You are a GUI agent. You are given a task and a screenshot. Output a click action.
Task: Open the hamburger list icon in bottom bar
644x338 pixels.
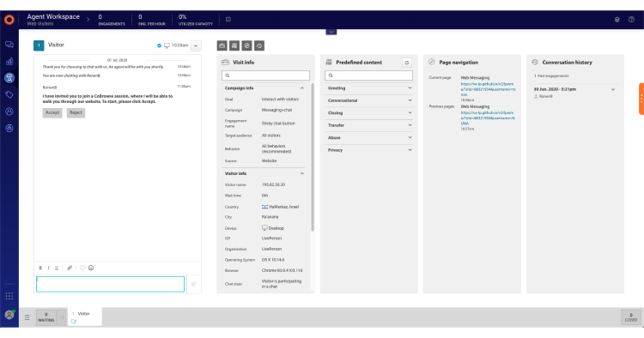pos(27,317)
